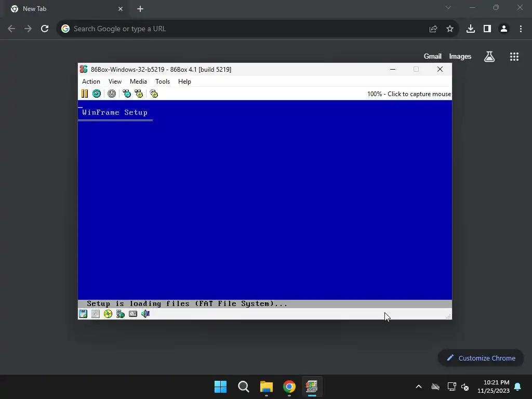
Task: Open Google Images link
Action: [x=460, y=56]
